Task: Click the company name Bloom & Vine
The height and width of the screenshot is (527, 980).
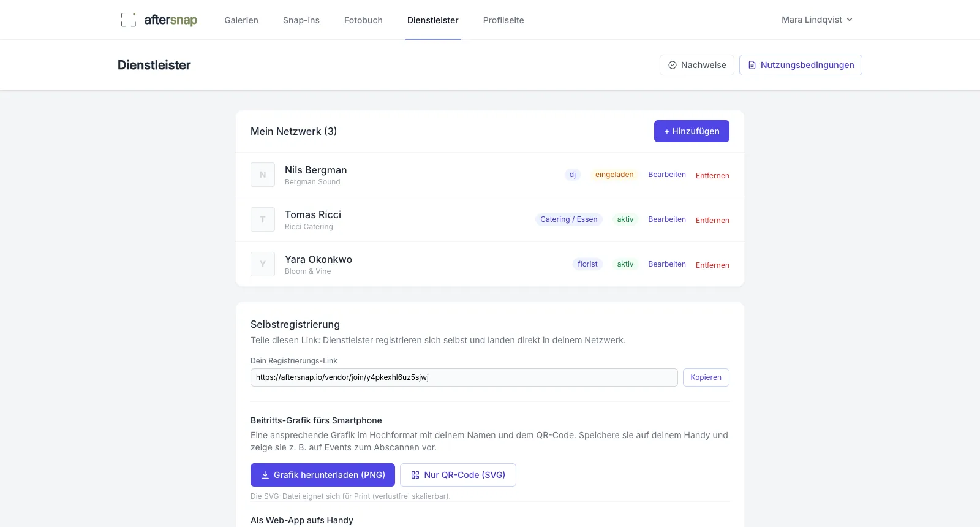Action: coord(307,271)
